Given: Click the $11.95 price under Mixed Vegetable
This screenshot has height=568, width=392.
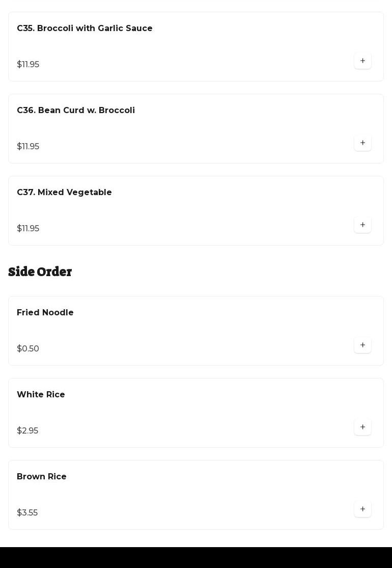Looking at the screenshot, I should click(x=28, y=229).
